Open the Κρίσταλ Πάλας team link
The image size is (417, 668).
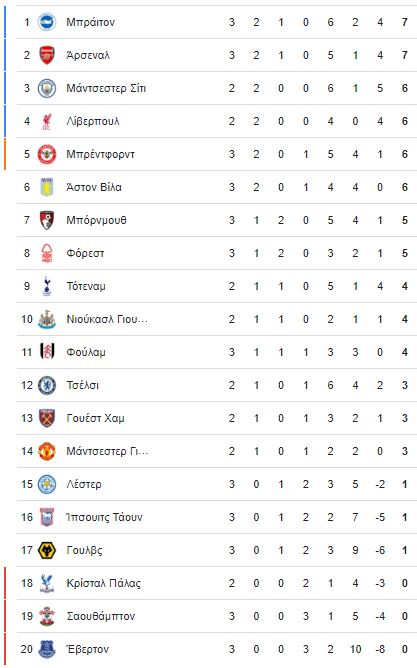[104, 583]
